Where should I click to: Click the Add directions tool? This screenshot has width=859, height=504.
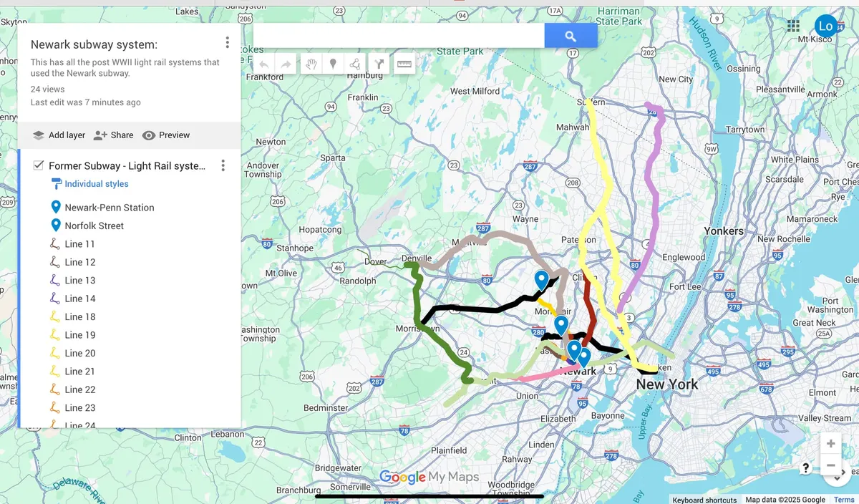(380, 64)
